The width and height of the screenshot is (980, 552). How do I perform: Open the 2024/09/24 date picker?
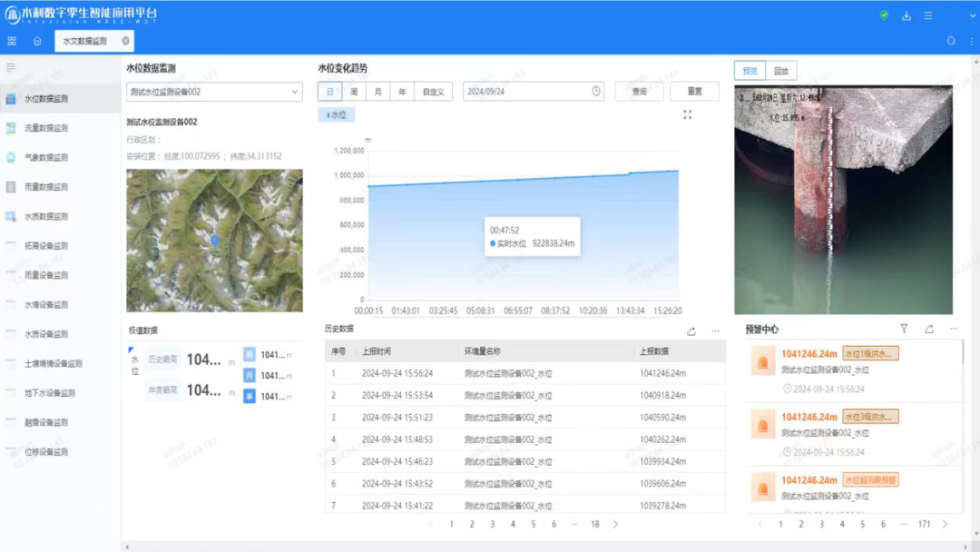pyautogui.click(x=533, y=92)
